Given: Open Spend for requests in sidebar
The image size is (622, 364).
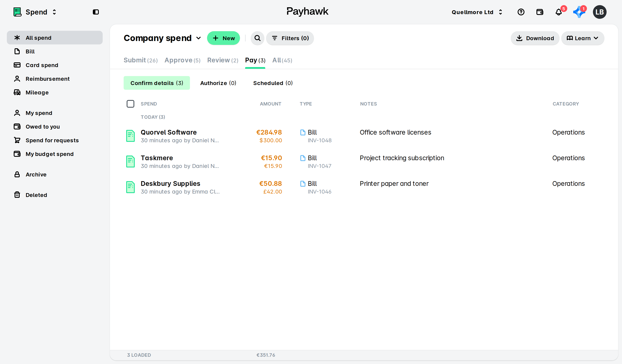Looking at the screenshot, I should (55, 140).
